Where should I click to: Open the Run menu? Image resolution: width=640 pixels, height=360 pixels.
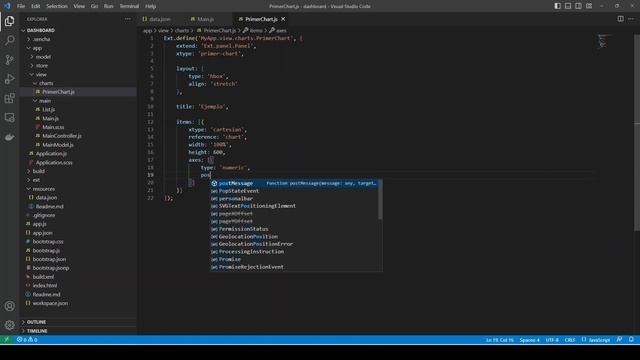(x=108, y=6)
